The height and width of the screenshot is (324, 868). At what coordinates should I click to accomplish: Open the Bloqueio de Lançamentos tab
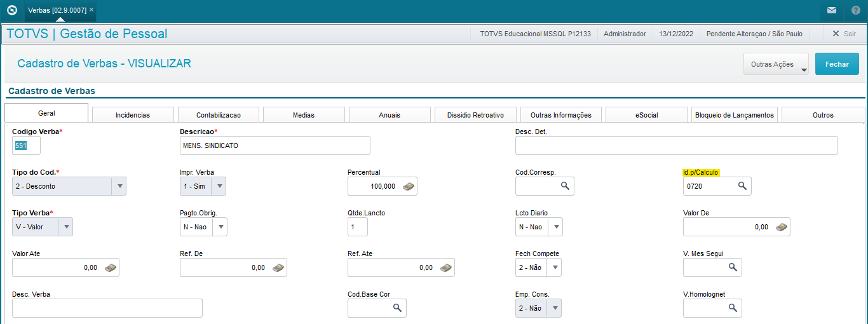click(x=735, y=115)
